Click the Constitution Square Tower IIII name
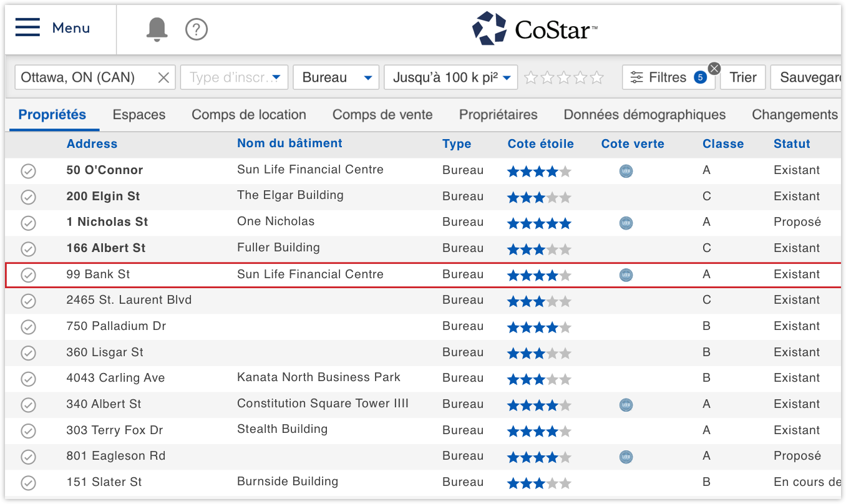 [x=323, y=404]
